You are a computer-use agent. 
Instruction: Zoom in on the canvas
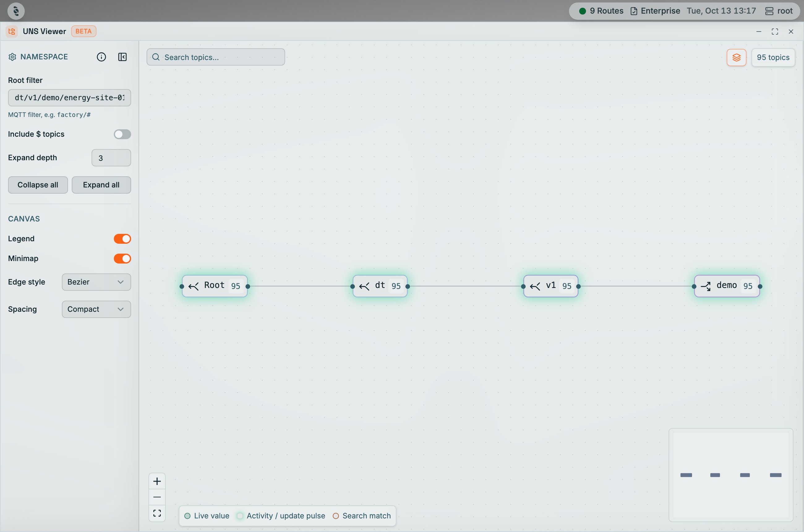[157, 481]
